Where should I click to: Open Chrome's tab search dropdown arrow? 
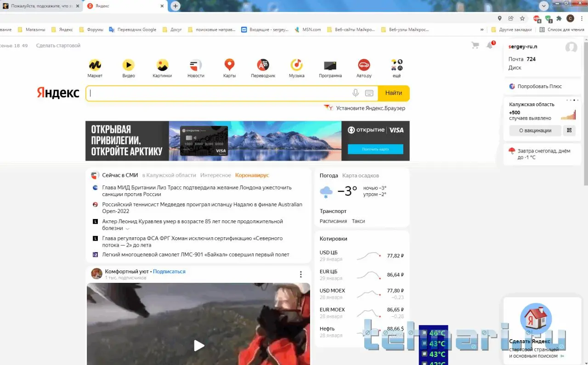pyautogui.click(x=544, y=6)
